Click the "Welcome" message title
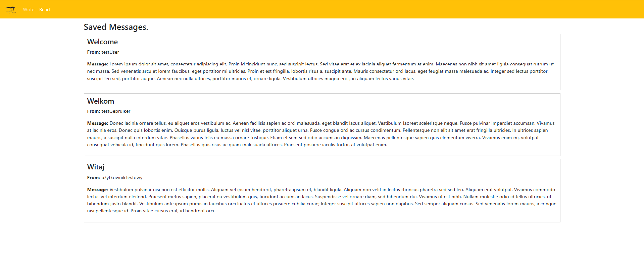Viewport: 644px width, 266px height. [102, 42]
